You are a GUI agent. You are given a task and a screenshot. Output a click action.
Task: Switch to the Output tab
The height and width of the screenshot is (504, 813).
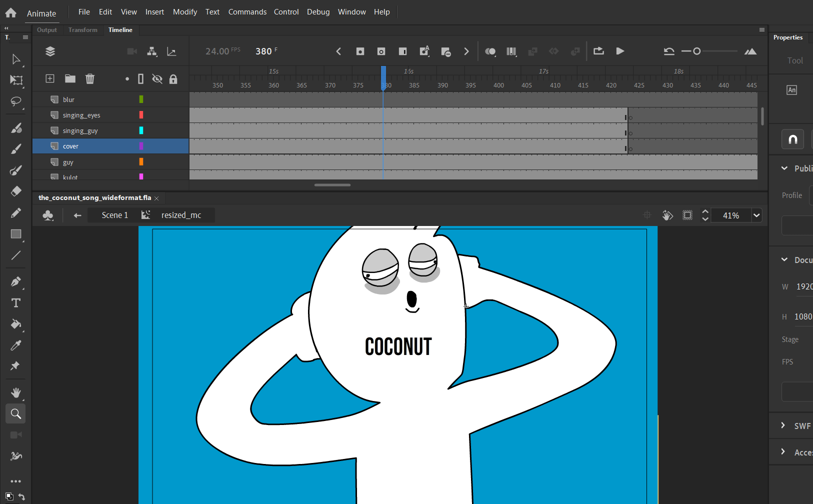pos(47,30)
